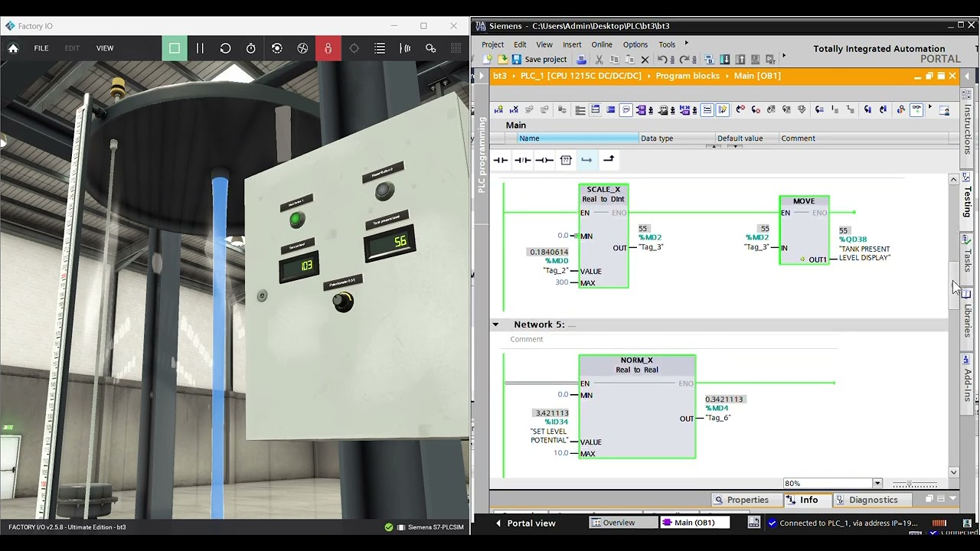Screen dimensions: 980x551
Task: Open the Factory IO time scale stopwatch
Action: [251, 48]
